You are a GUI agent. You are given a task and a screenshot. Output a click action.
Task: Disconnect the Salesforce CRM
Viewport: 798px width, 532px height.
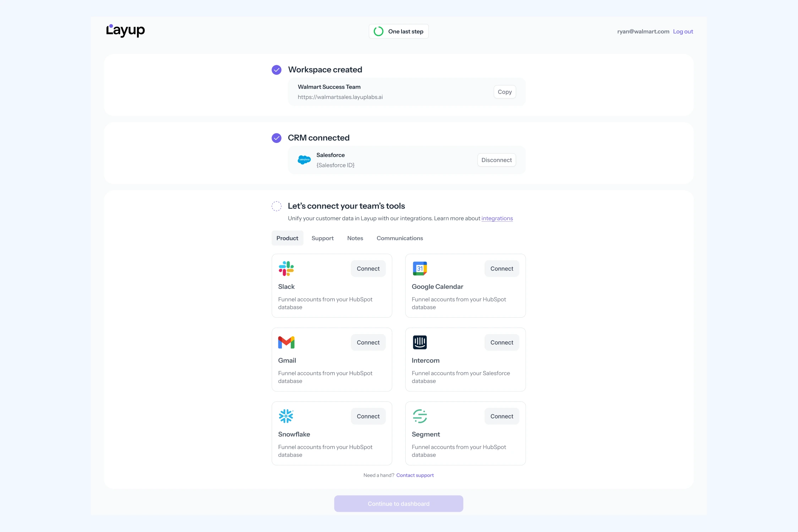coord(496,160)
